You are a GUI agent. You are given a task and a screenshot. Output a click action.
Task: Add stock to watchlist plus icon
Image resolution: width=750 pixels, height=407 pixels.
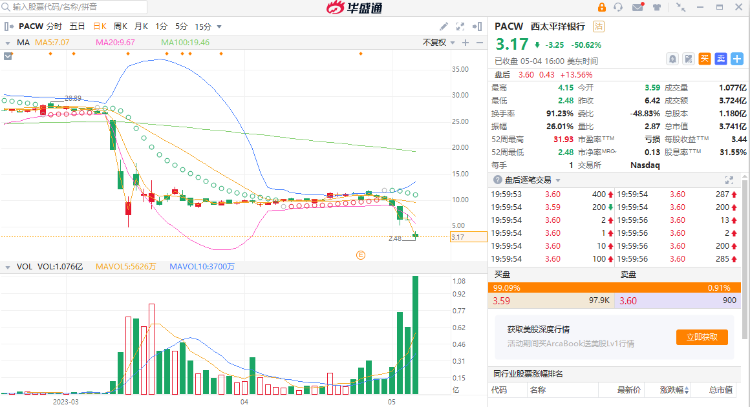click(737, 59)
